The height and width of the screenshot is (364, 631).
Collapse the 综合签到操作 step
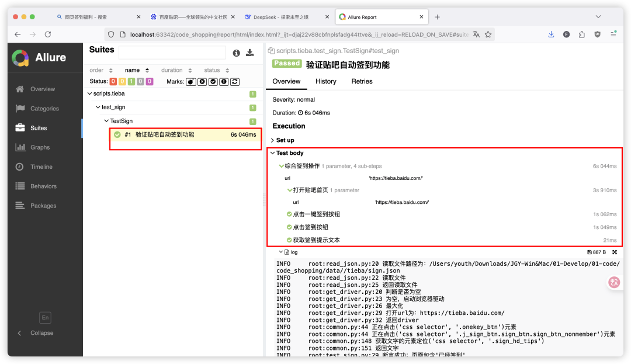(x=281, y=166)
